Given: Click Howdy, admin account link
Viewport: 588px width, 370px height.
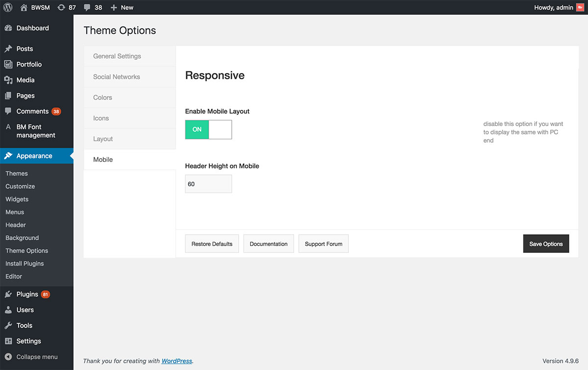Looking at the screenshot, I should click(x=554, y=7).
